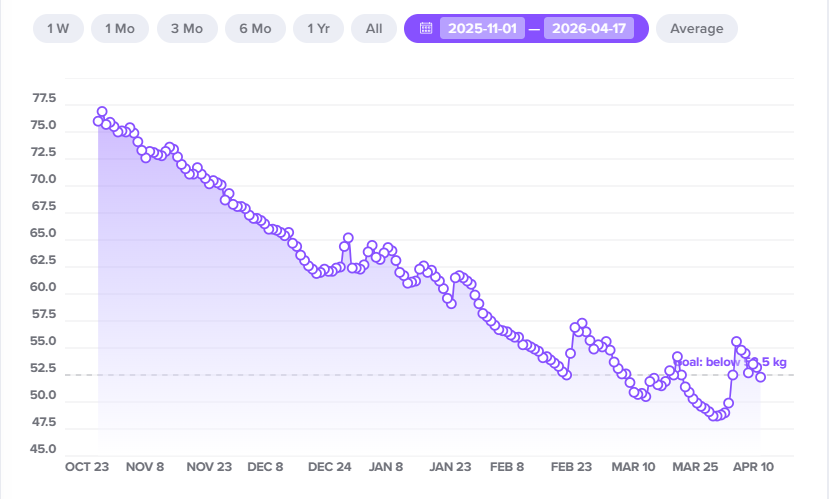Click the late December peak data point
Screen dimensions: 829x499
point(348,238)
